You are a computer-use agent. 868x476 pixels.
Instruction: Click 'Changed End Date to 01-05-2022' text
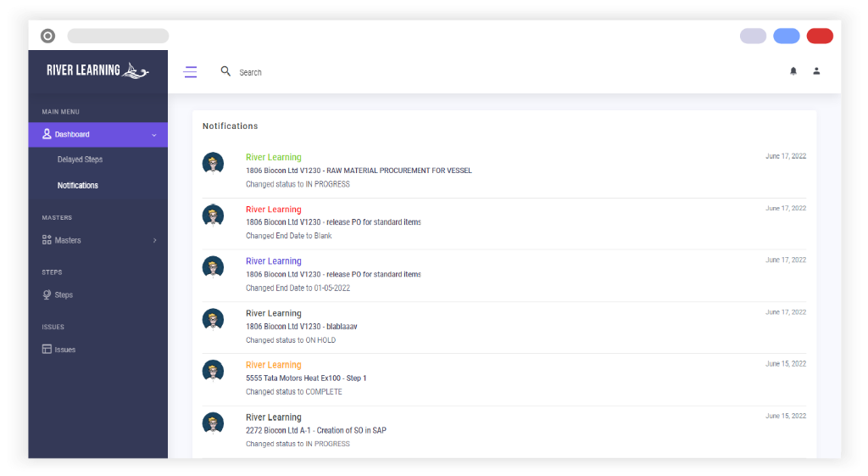coord(298,288)
